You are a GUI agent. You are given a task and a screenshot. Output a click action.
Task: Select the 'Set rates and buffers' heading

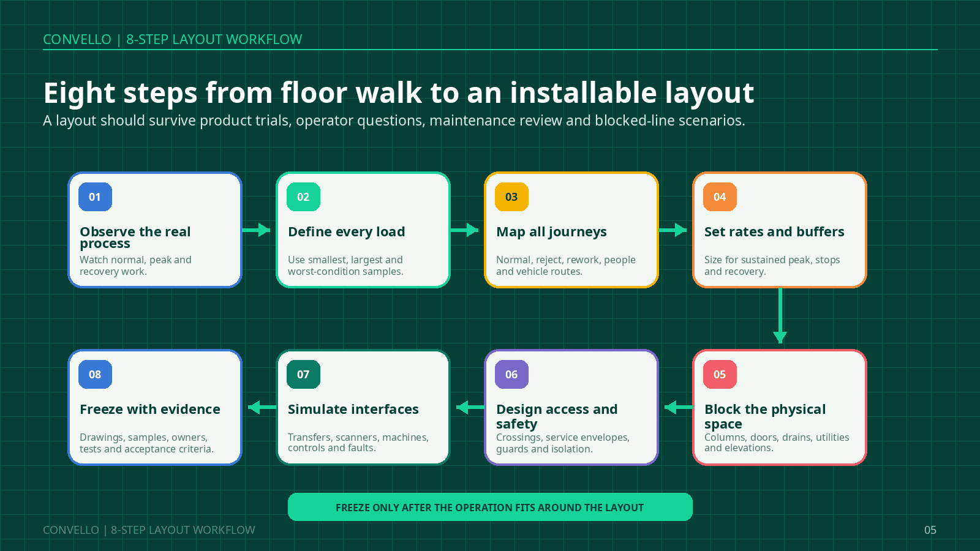click(x=774, y=232)
